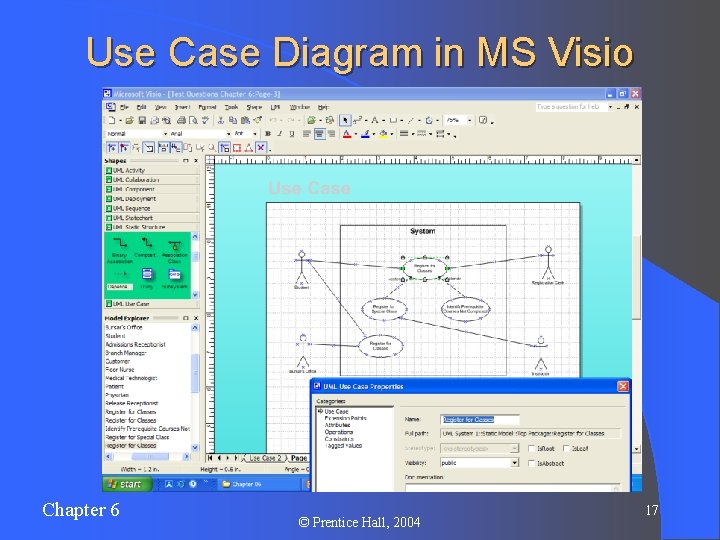The image size is (720, 540).
Task: Click the Windows Start button
Action: [x=126, y=484]
